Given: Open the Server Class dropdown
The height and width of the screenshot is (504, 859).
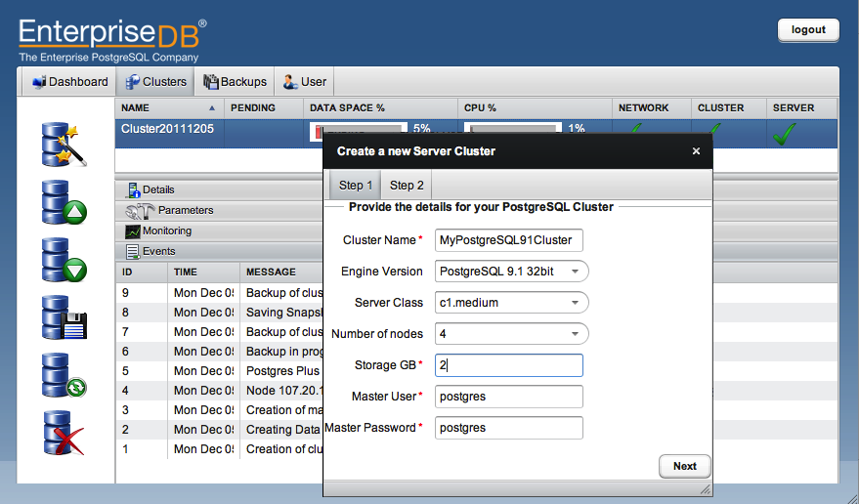Looking at the screenshot, I should point(510,303).
